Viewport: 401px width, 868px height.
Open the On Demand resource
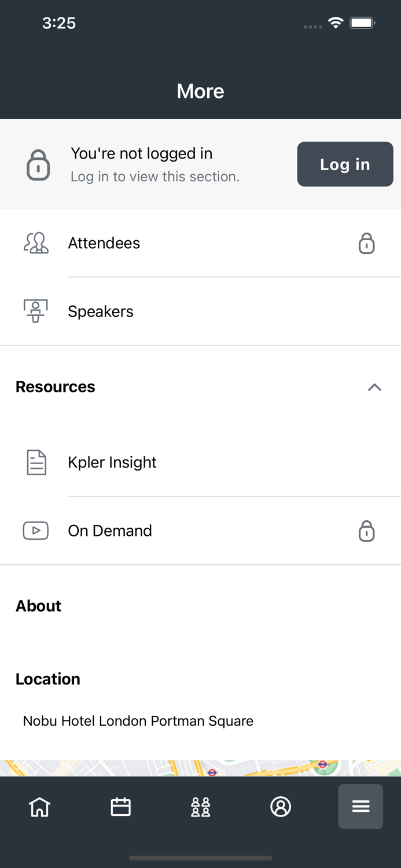coord(110,531)
